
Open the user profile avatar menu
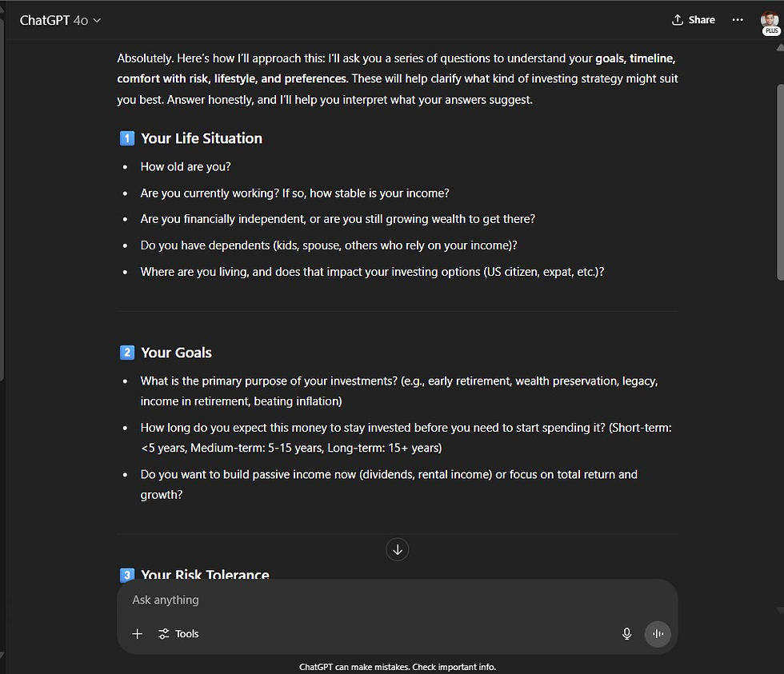coord(770,18)
